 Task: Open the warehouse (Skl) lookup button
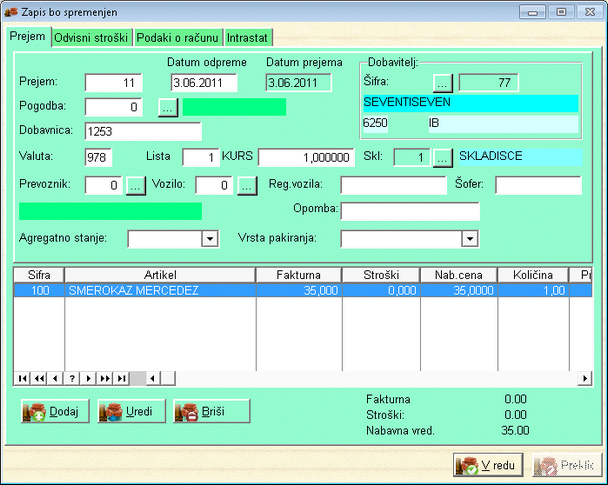443,157
